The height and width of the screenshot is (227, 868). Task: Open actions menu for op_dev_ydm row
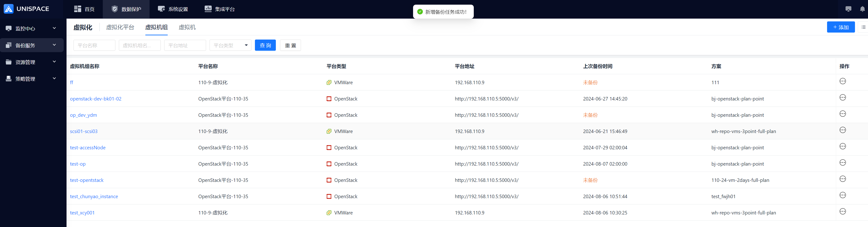(x=842, y=114)
